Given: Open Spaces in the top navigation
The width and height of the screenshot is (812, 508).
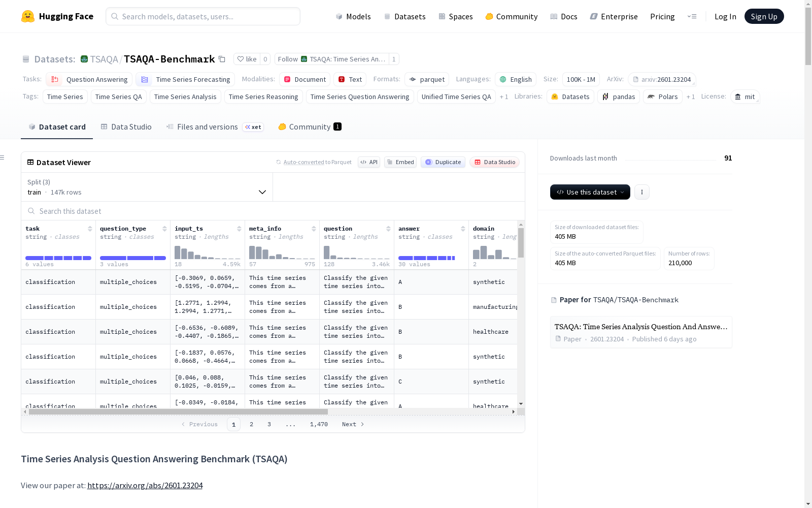Looking at the screenshot, I should [x=456, y=16].
